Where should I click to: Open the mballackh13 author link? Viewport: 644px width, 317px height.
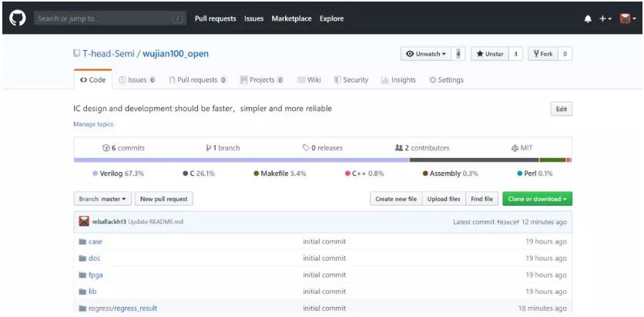(x=109, y=222)
